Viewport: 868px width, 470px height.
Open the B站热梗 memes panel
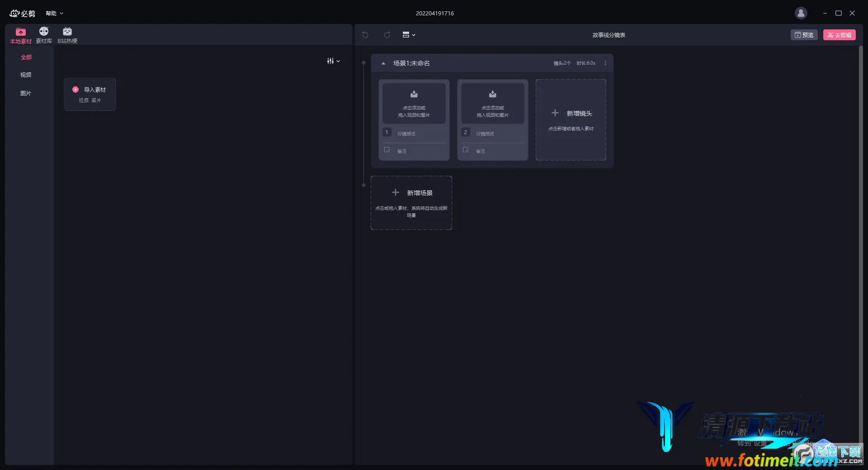pos(67,35)
